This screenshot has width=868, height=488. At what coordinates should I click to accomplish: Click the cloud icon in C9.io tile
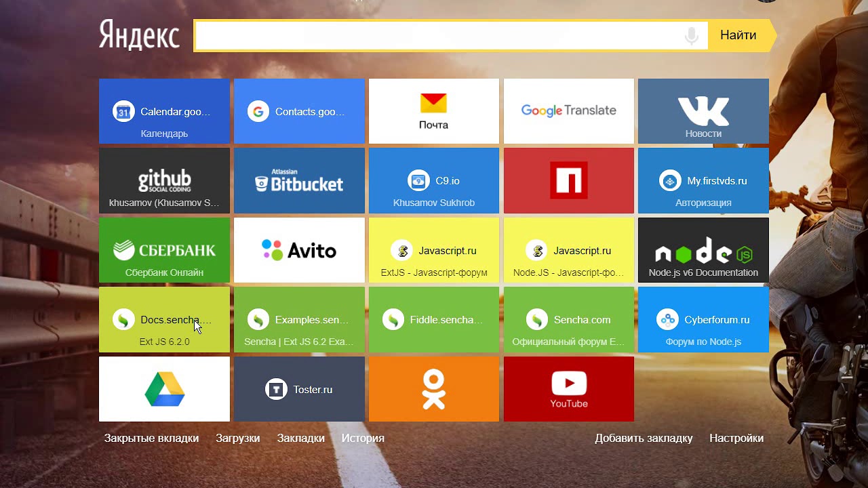pyautogui.click(x=418, y=181)
